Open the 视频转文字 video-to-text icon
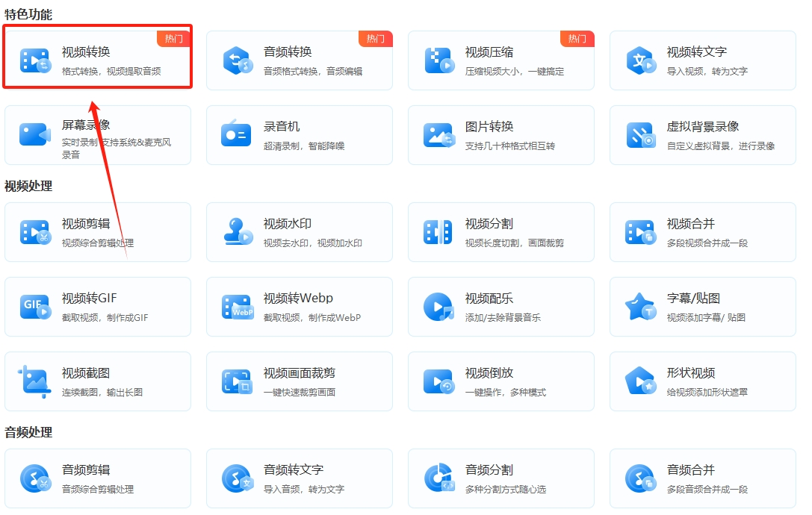Viewport: 812px width, 515px height. point(639,60)
